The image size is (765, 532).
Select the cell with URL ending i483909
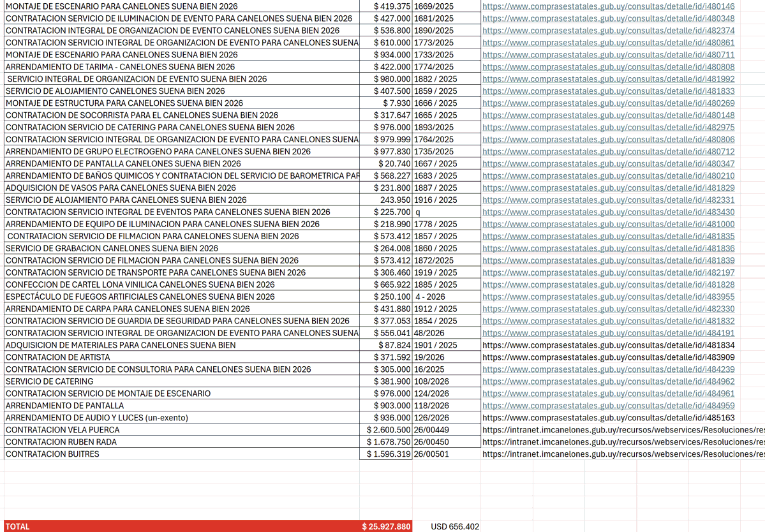click(609, 357)
